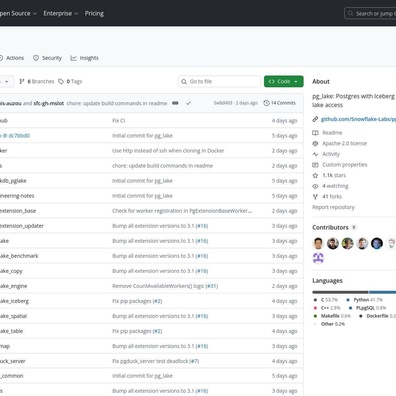View the 4 watching list
396x396 pixels.
[x=335, y=186]
